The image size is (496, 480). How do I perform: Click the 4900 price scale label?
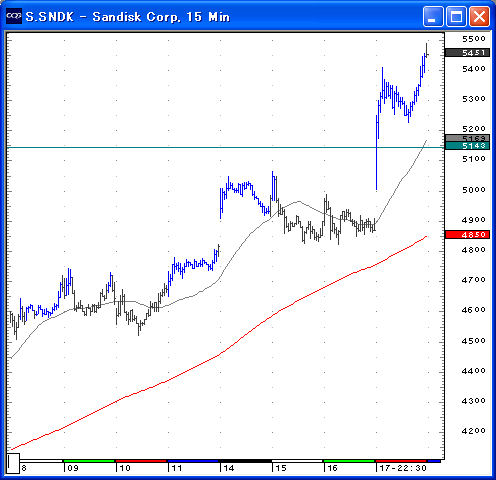tap(474, 220)
